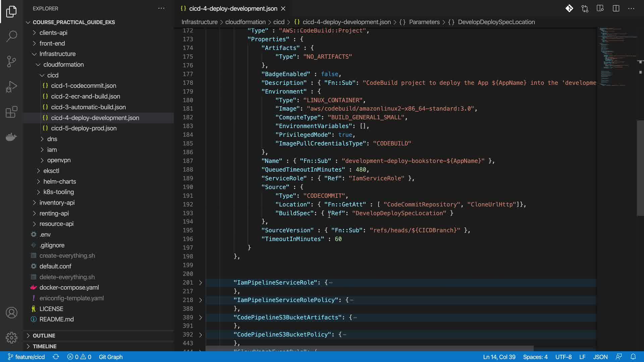Viewport: 644px width, 362px height.
Task: Click the notifications bell in status bar
Action: coord(633,357)
